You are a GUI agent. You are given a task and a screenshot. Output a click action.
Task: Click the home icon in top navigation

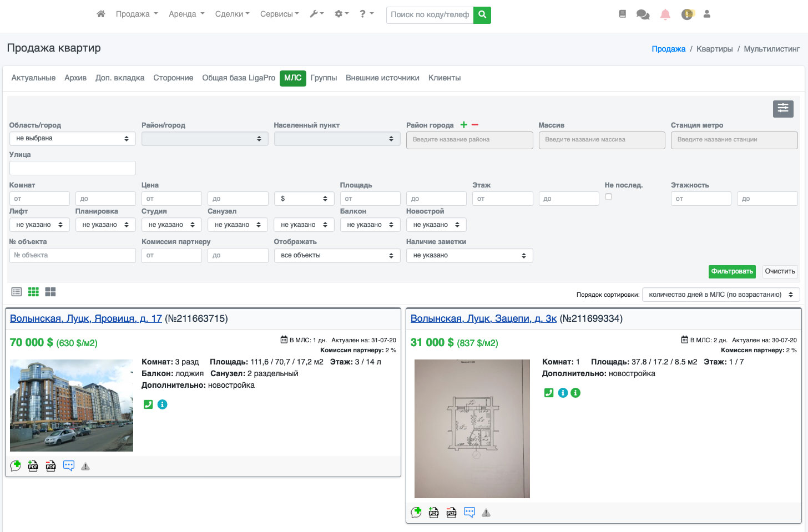100,14
